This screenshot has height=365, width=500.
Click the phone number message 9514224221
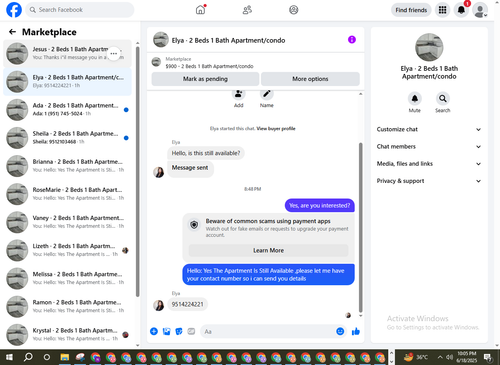coord(187,304)
